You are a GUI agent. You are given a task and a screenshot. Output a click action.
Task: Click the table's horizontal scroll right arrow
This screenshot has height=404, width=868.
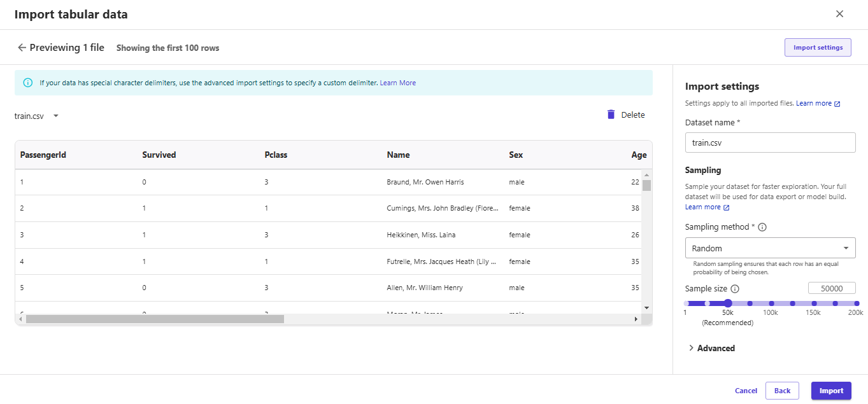[x=636, y=319]
